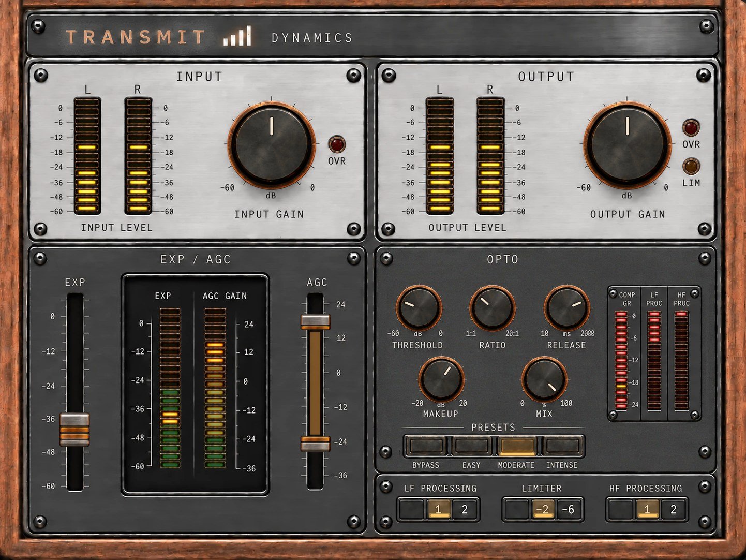The height and width of the screenshot is (560, 746).
Task: Select the Easy preset button
Action: (x=471, y=446)
